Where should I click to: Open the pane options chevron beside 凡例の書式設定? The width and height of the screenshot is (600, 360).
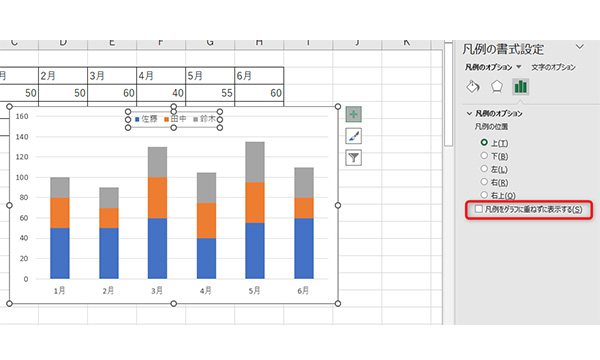tap(580, 47)
